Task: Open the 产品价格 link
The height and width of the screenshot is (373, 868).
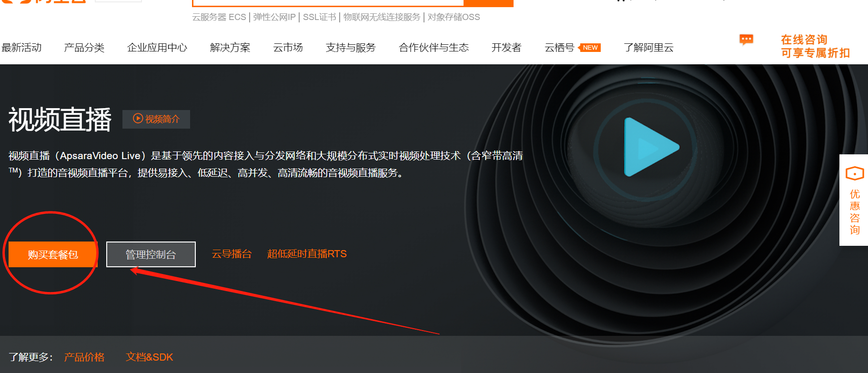Action: (x=84, y=357)
